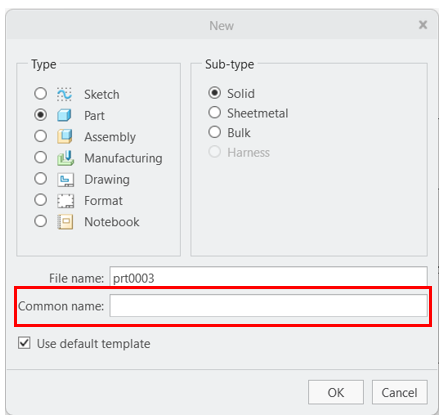This screenshot has width=442, height=420.
Task: Click the Notebook type icon
Action: (65, 222)
